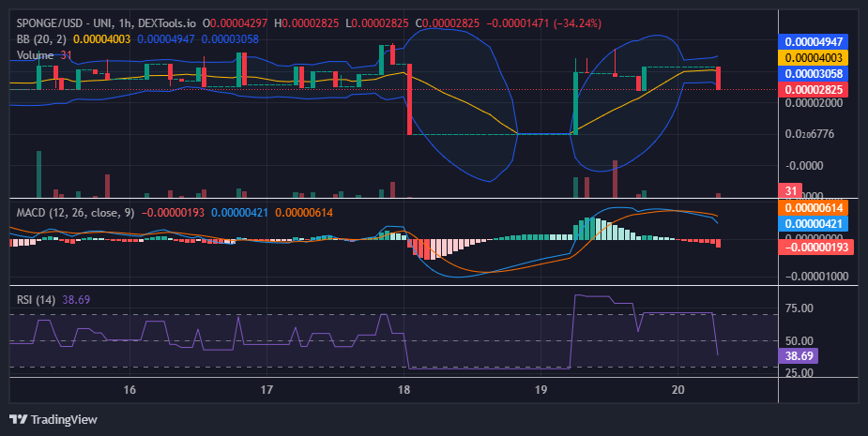This screenshot has height=436, width=868.
Task: Click the 25.00 RSI axis tick
Action: [x=799, y=372]
